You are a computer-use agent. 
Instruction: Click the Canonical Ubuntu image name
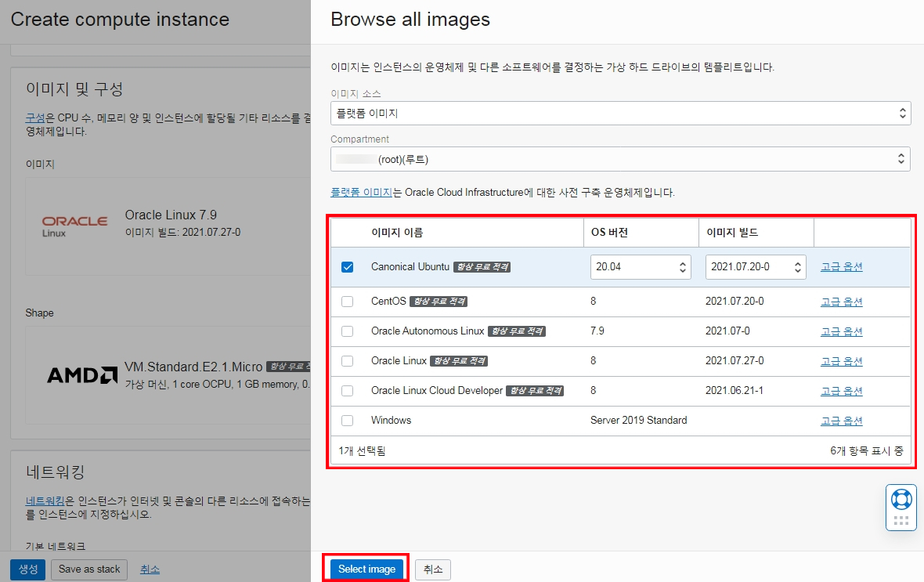(410, 266)
